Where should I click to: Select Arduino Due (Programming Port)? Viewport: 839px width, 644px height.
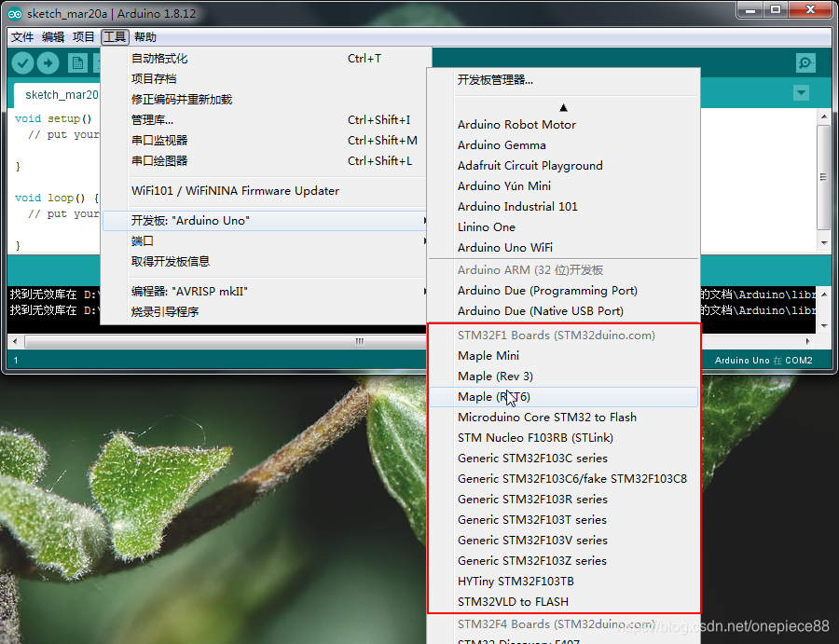[563, 291]
